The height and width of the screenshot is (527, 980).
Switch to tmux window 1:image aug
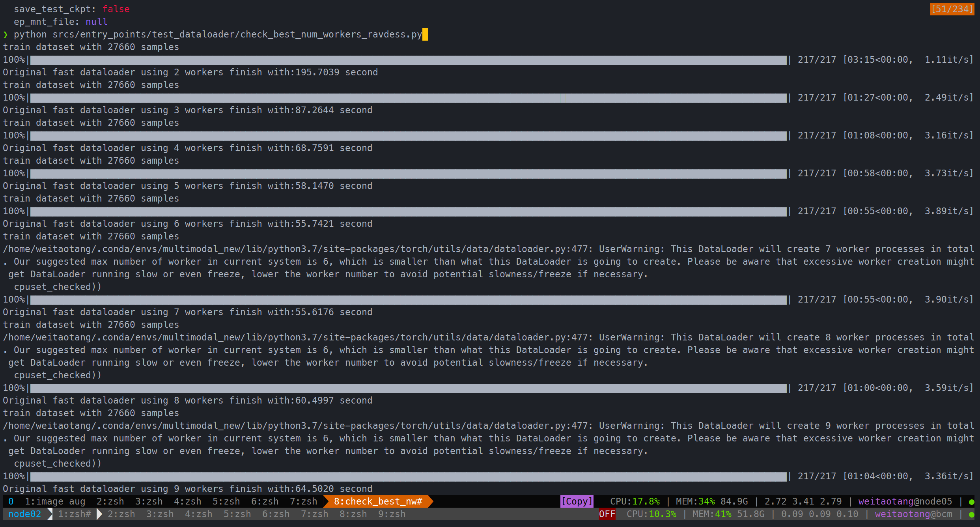tap(55, 501)
